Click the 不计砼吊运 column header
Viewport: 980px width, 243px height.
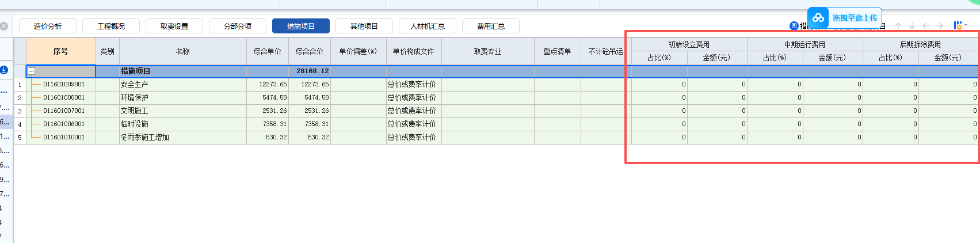point(606,51)
